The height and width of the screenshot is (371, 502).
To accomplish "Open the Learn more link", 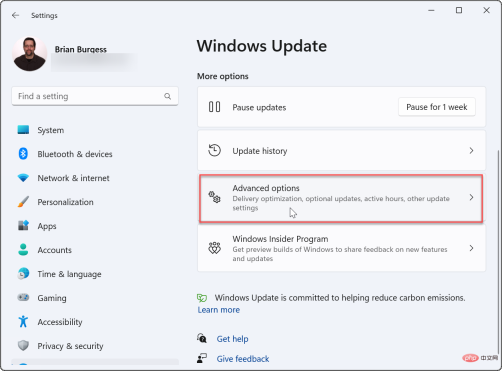I will pyautogui.click(x=219, y=310).
